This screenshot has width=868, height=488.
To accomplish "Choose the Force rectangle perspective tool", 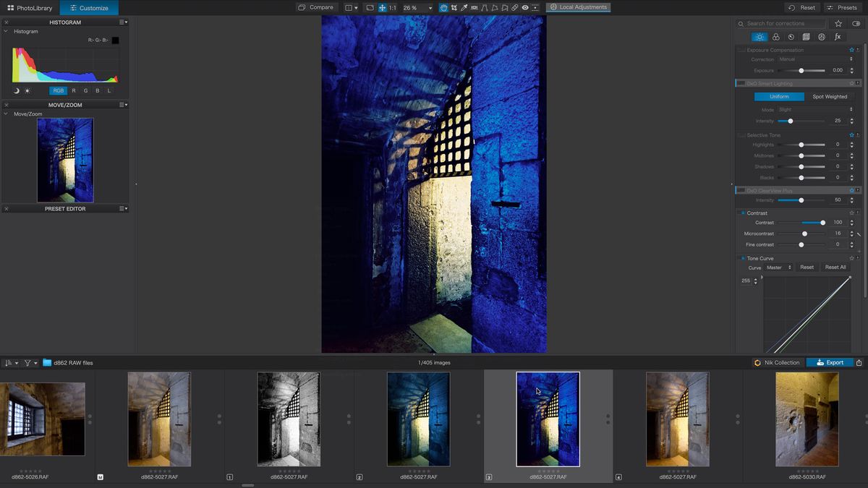I will point(495,7).
